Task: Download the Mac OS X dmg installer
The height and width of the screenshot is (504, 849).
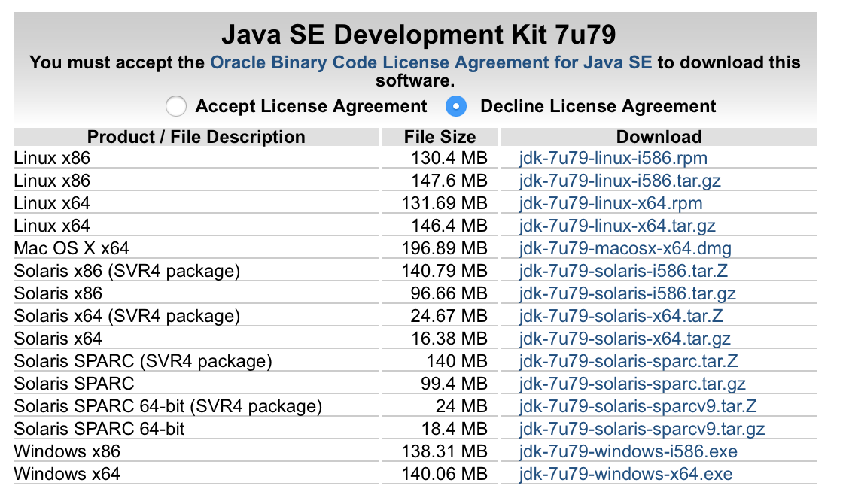Action: tap(625, 249)
